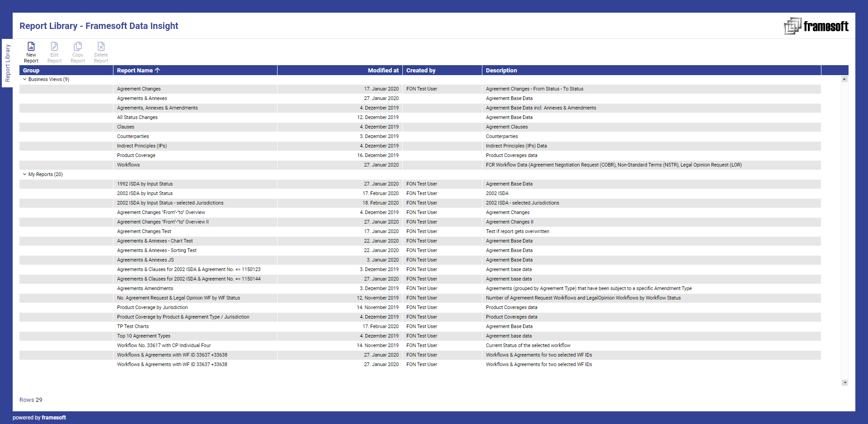
Task: Sort by the Modified at column header
Action: [340, 70]
